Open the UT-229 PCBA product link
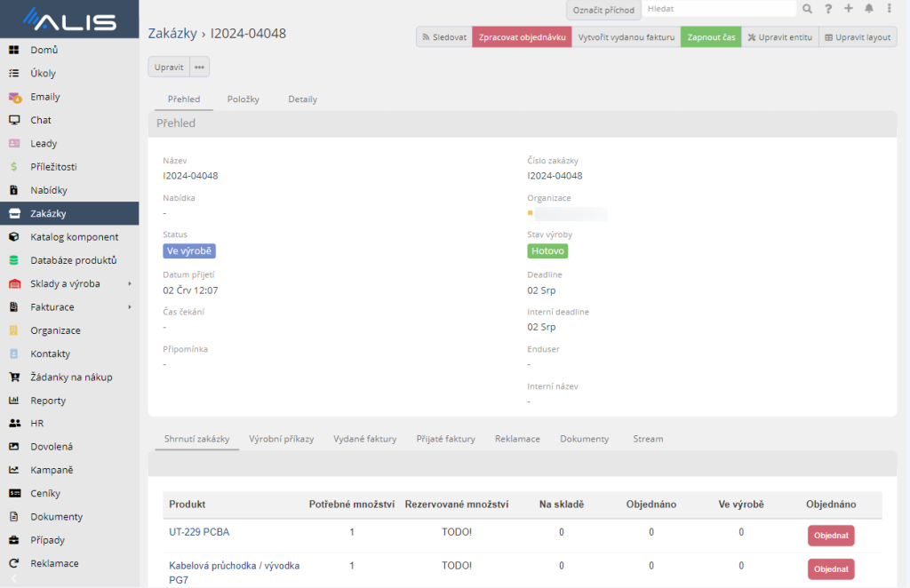The image size is (910, 588). (x=199, y=532)
